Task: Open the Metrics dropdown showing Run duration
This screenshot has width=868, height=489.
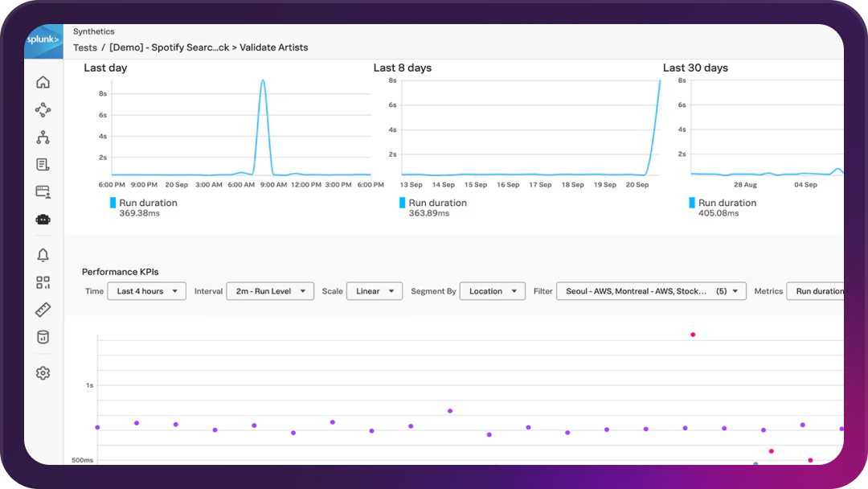Action: tap(821, 291)
